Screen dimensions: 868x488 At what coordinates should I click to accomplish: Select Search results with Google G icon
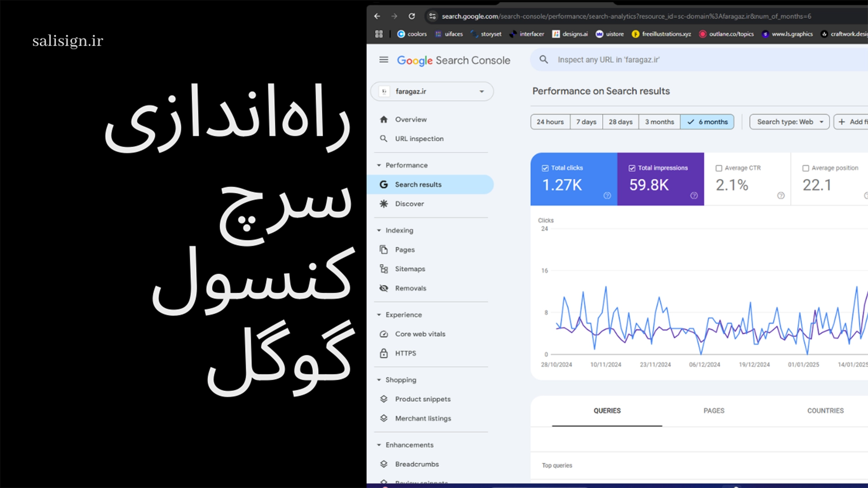[x=384, y=184]
